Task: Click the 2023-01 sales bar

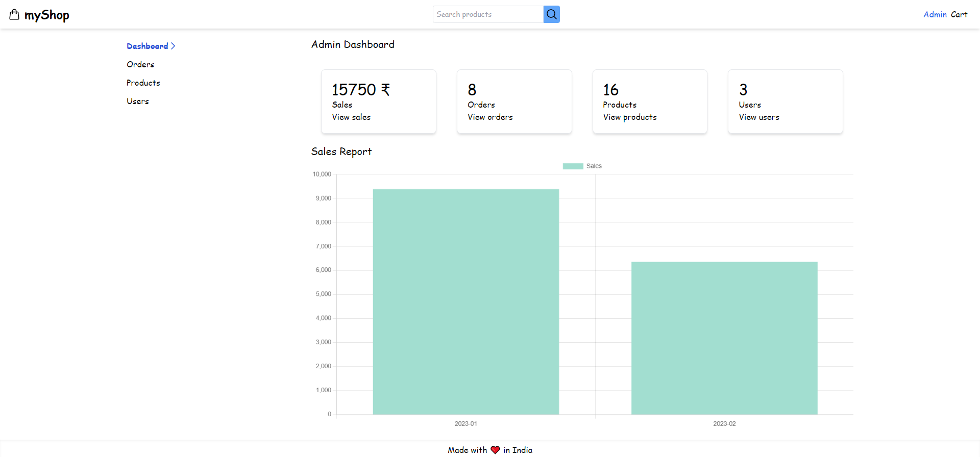Action: [x=466, y=302]
